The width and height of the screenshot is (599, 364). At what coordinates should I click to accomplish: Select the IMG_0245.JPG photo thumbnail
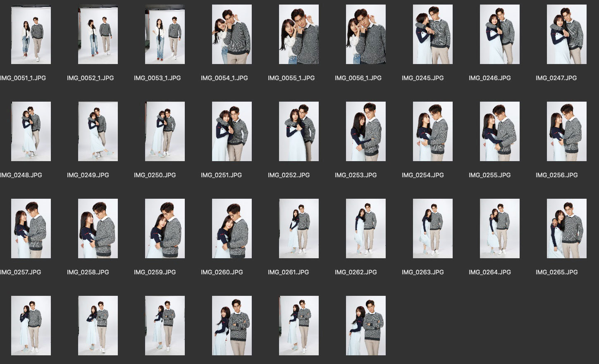[433, 35]
